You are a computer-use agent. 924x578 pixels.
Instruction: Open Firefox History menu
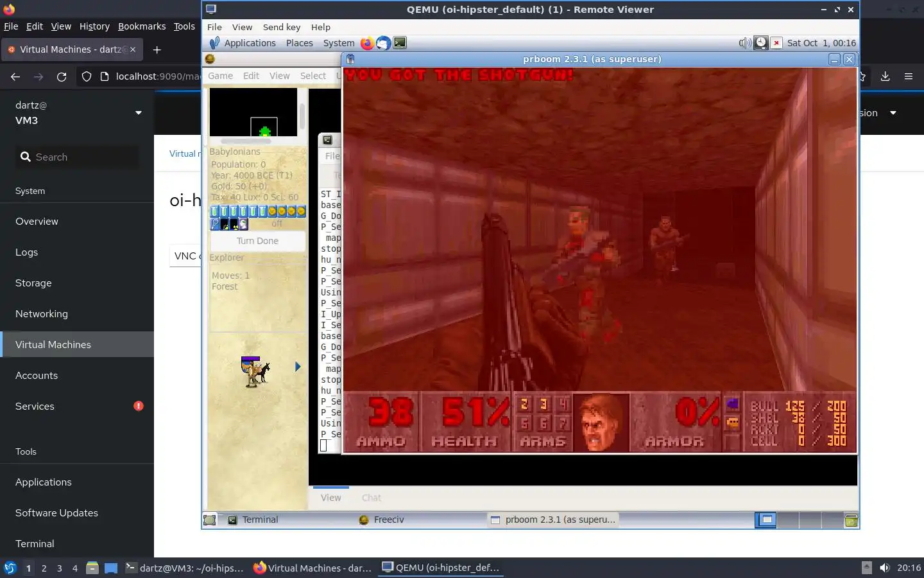point(94,26)
